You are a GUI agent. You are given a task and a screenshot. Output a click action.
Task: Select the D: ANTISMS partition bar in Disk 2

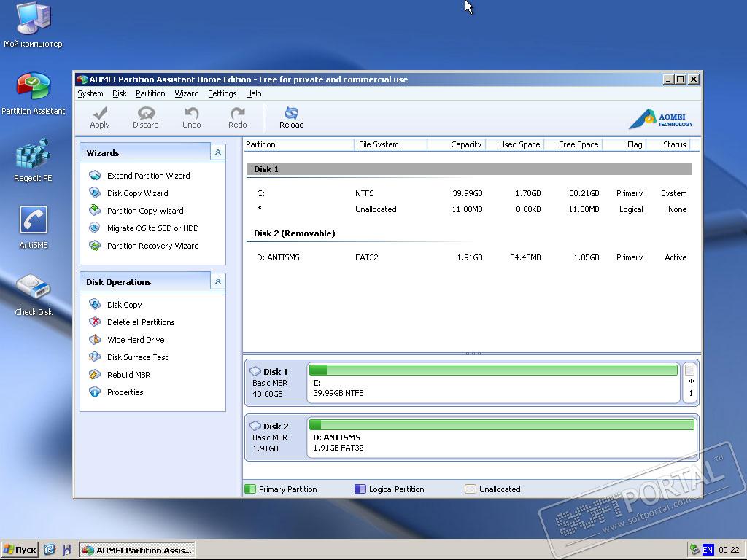(x=502, y=437)
